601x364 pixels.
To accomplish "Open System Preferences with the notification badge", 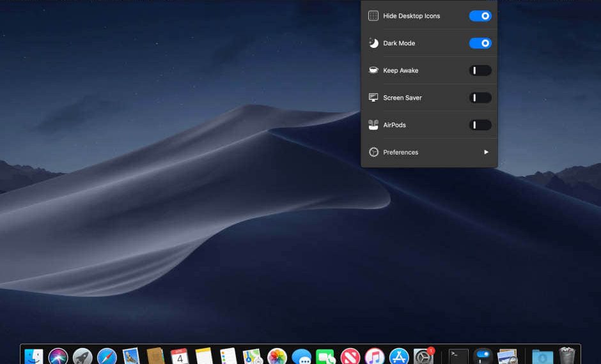I will (x=423, y=356).
